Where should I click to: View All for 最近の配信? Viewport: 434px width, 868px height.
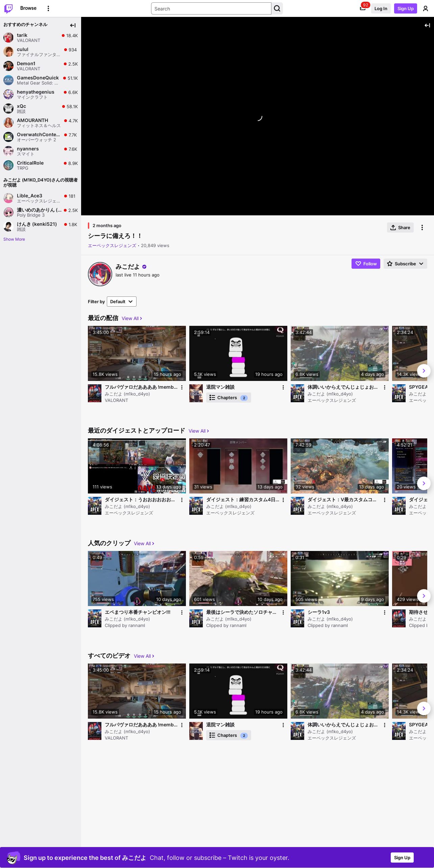click(x=132, y=318)
